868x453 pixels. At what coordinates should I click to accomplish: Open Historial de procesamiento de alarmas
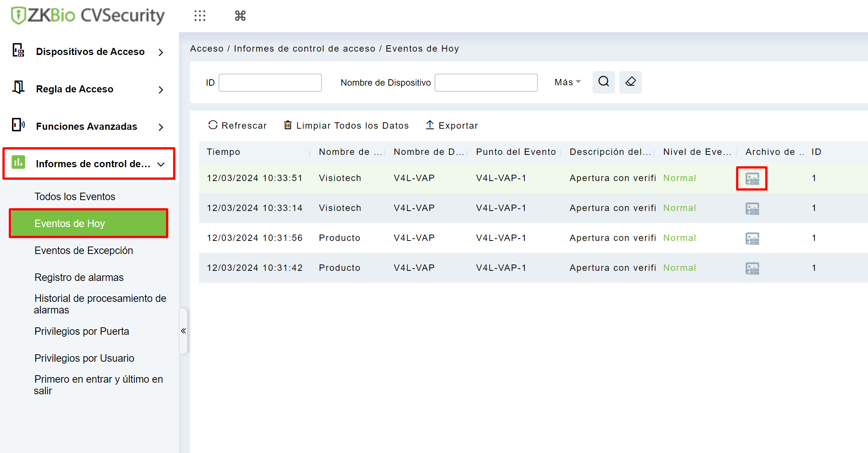[x=100, y=304]
